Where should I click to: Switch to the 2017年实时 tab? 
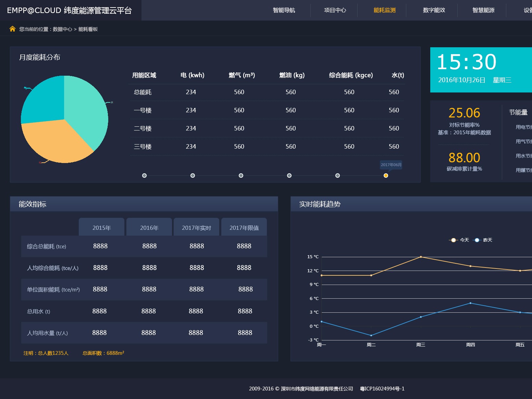point(196,227)
